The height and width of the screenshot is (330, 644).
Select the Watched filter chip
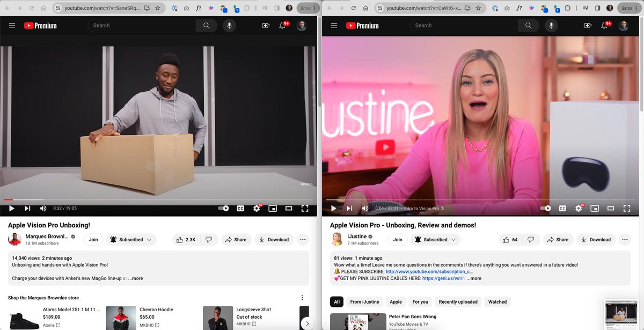click(x=497, y=302)
